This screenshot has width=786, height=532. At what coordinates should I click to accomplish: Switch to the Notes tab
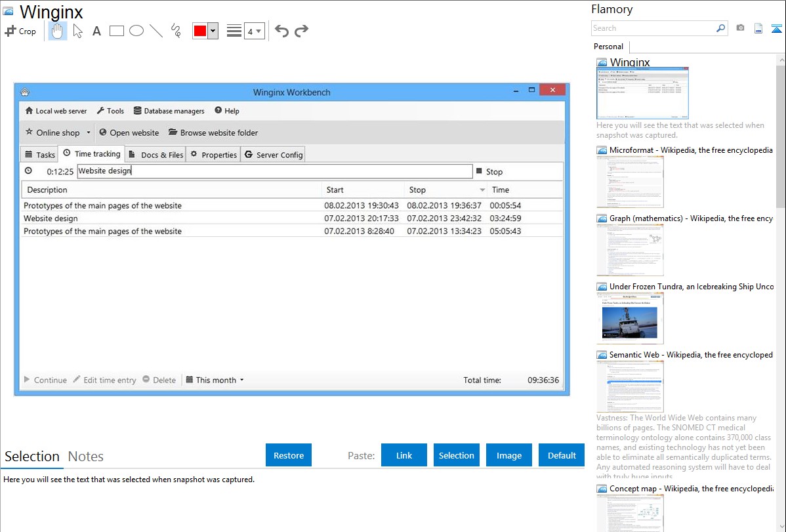85,457
